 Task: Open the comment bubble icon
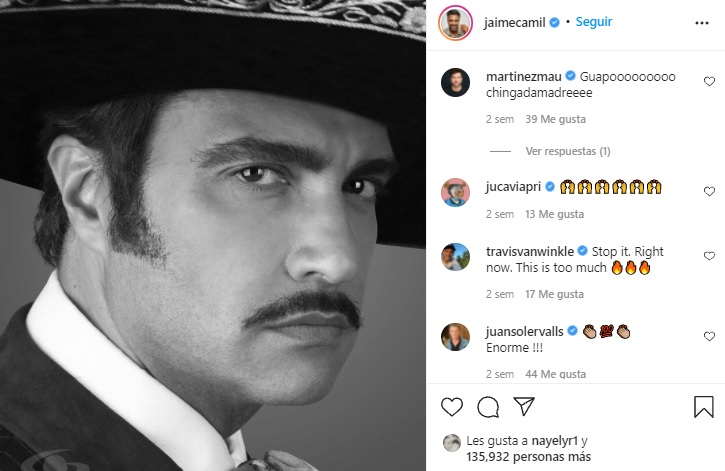[488, 407]
